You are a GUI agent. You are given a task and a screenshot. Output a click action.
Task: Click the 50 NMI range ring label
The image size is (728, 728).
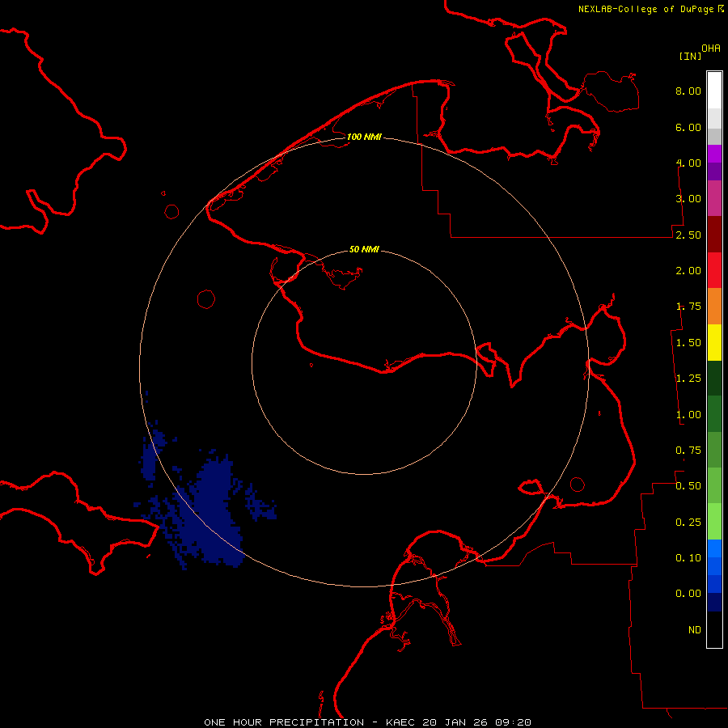click(364, 250)
